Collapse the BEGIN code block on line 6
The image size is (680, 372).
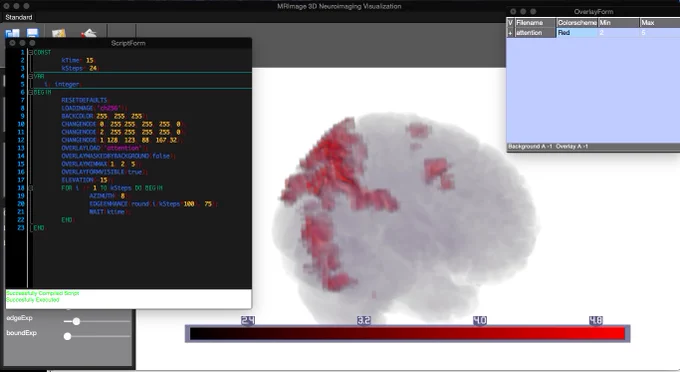(31, 92)
